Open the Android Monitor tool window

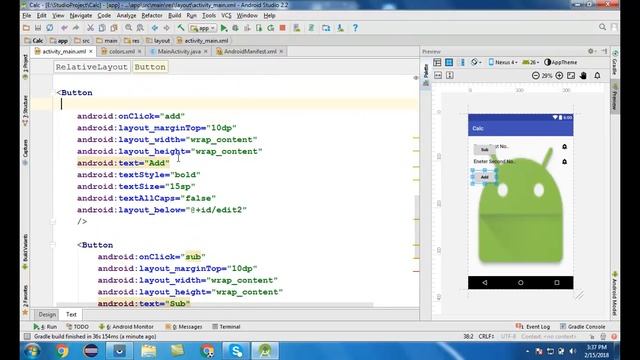126,327
